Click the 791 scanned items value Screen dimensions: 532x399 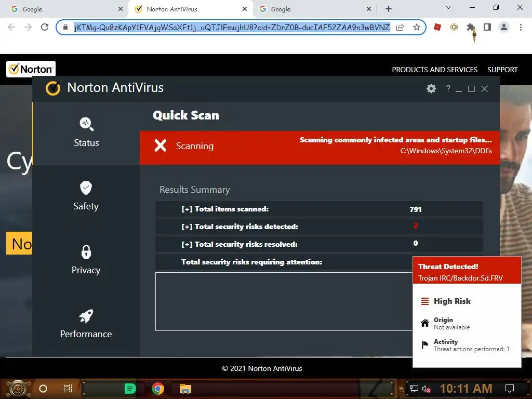pos(416,209)
